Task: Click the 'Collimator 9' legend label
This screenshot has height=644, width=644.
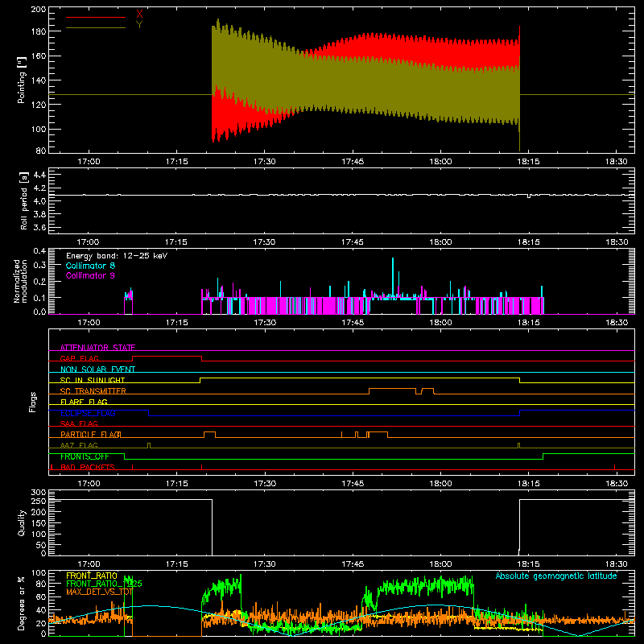Action: (x=90, y=275)
